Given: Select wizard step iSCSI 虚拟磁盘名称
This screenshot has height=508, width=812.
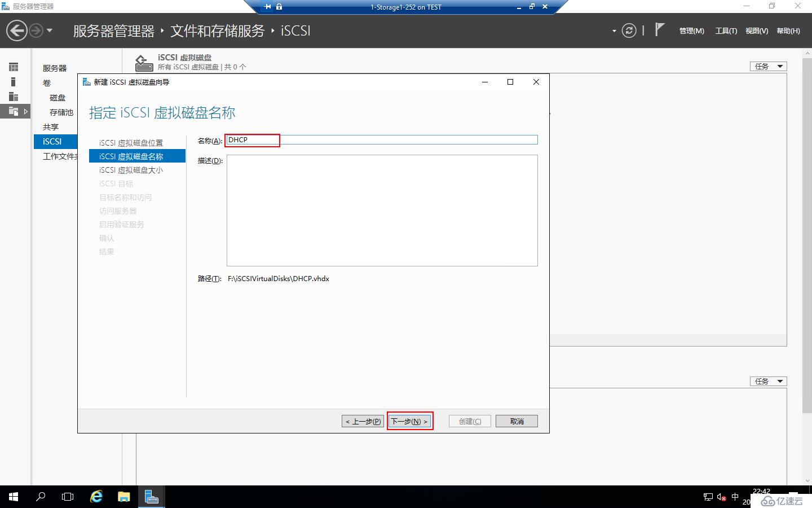Looking at the screenshot, I should point(137,156).
